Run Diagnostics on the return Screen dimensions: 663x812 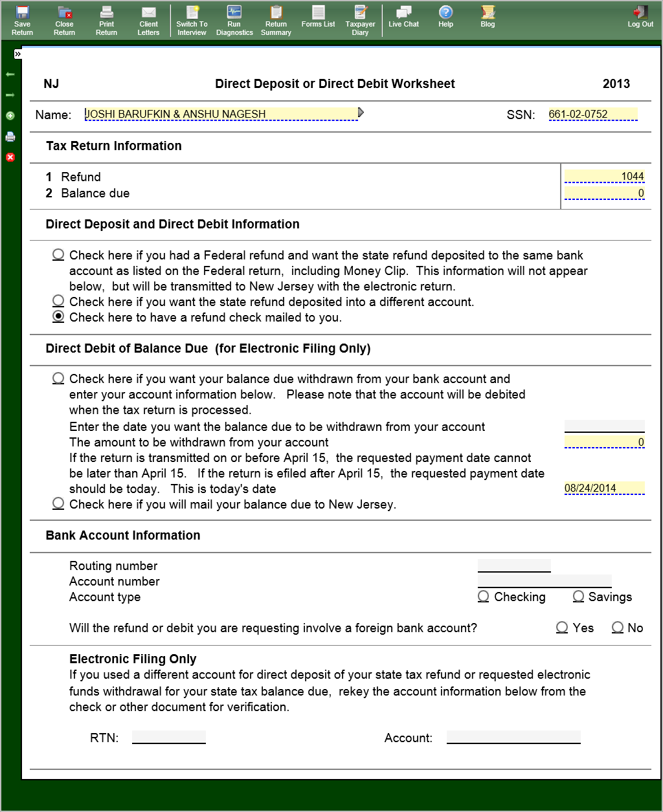(234, 20)
